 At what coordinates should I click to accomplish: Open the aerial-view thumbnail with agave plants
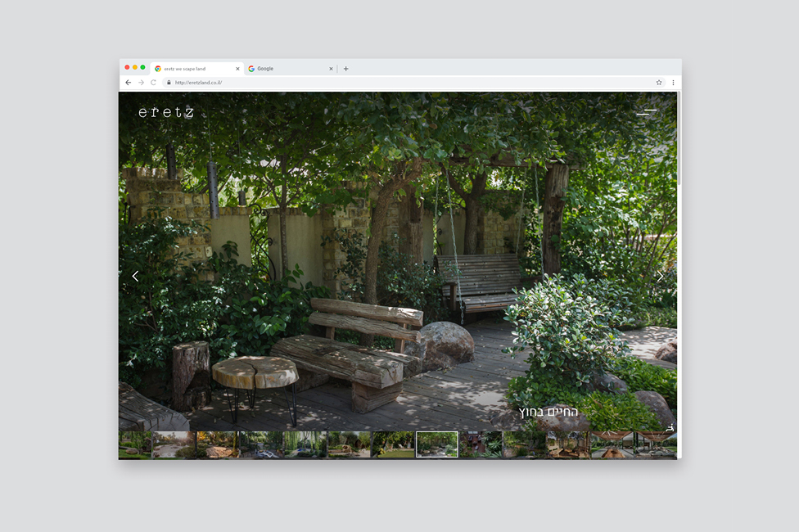tap(481, 444)
